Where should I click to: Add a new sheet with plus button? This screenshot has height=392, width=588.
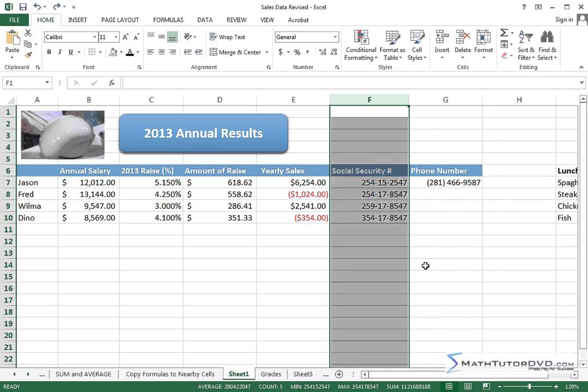tap(339, 374)
